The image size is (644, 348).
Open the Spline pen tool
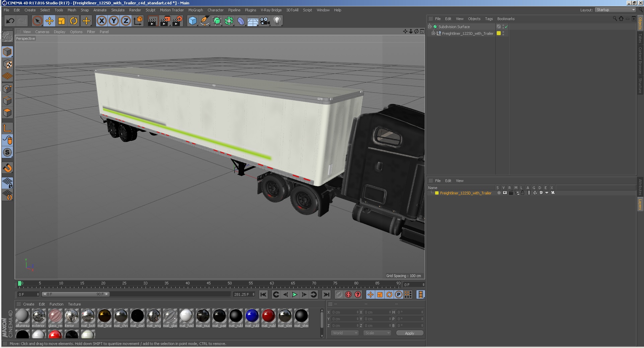(x=205, y=21)
